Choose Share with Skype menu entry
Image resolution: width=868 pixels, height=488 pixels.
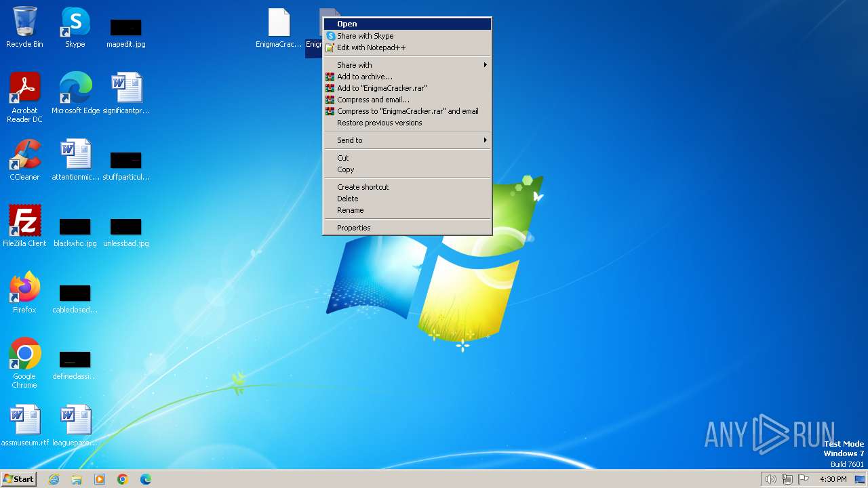click(x=407, y=36)
